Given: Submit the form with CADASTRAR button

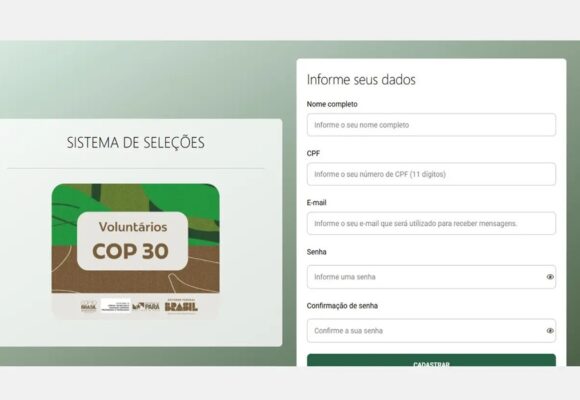Looking at the screenshot, I should 431,360.
